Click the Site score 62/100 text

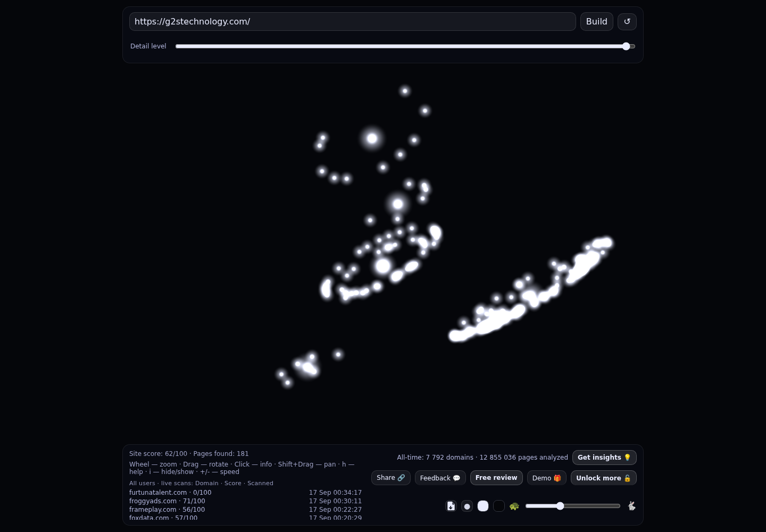click(x=158, y=454)
